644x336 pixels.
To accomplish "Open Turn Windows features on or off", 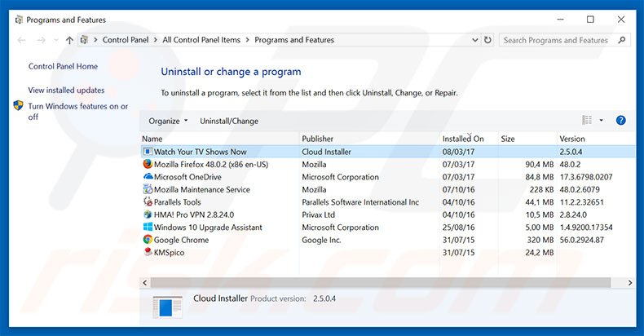I will [x=78, y=111].
